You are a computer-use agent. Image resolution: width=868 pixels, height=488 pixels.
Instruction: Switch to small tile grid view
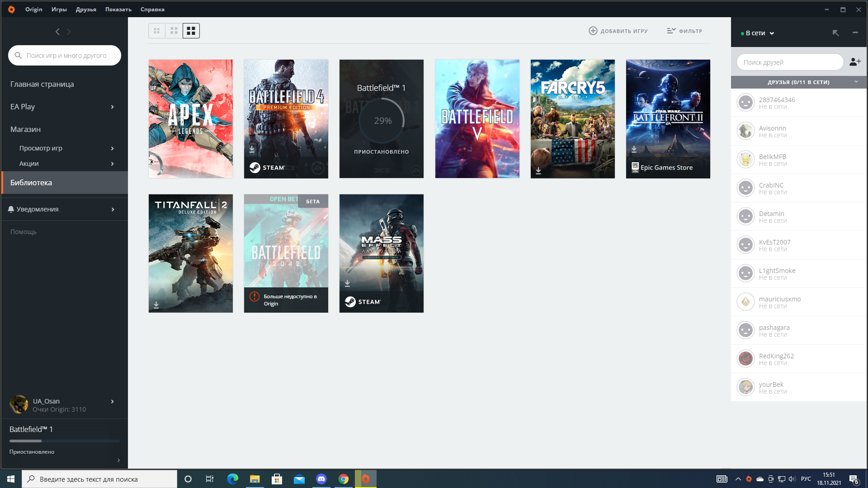[156, 31]
